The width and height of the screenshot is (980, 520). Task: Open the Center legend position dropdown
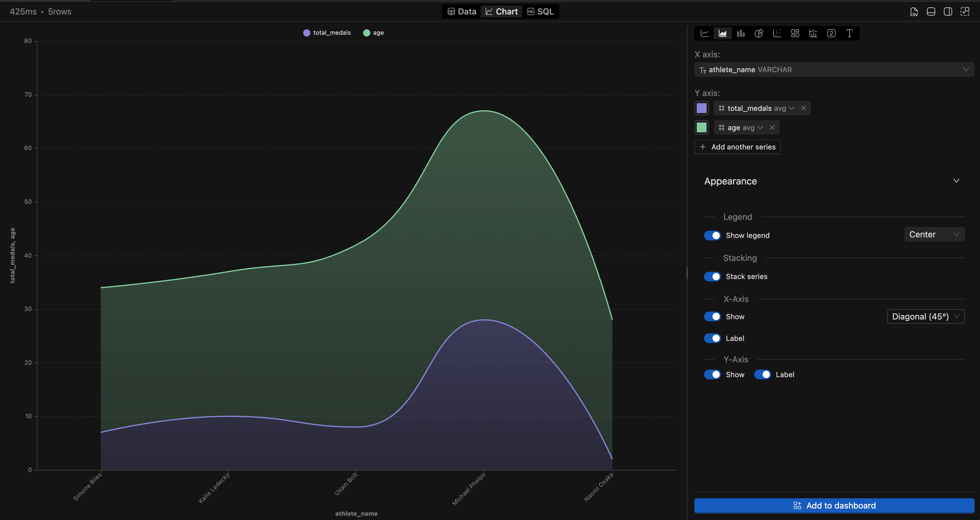(934, 234)
